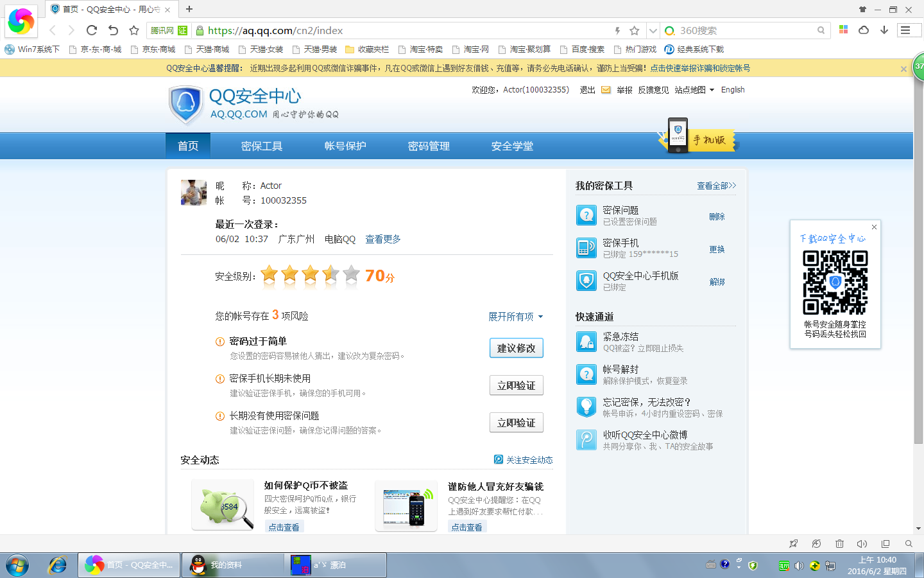The width and height of the screenshot is (924, 578).
Task: Click the browser forward arrow
Action: (x=71, y=30)
